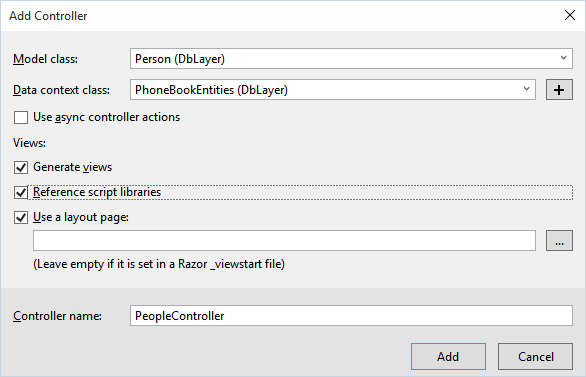Screen dimensions: 586x377
Task: Disable the Use a layout page checkbox
Action: [21, 217]
